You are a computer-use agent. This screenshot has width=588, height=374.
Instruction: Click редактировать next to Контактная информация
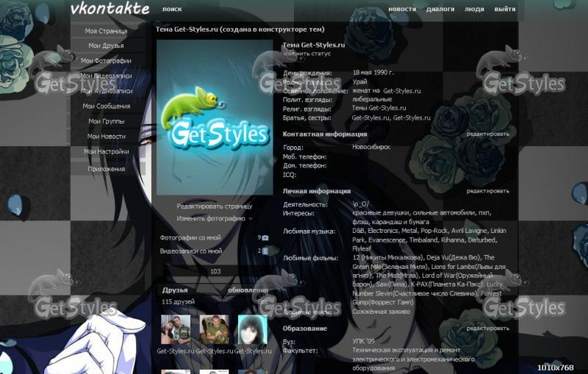487,134
